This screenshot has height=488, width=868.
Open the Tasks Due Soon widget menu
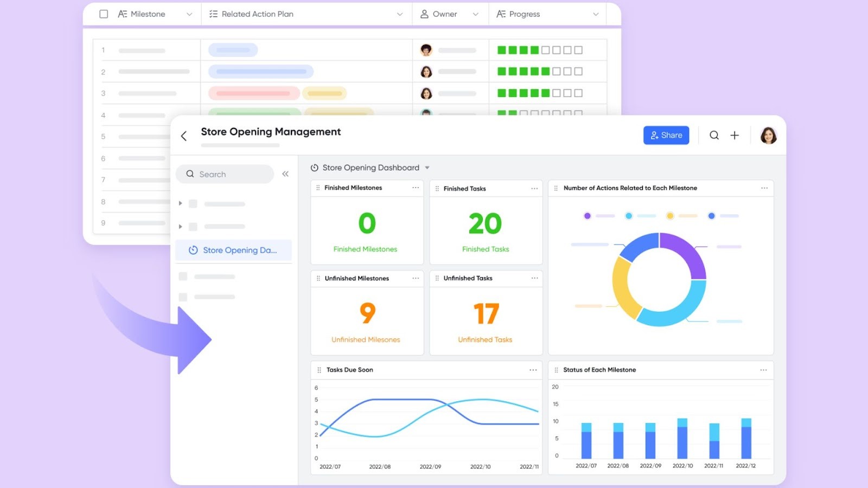click(533, 369)
